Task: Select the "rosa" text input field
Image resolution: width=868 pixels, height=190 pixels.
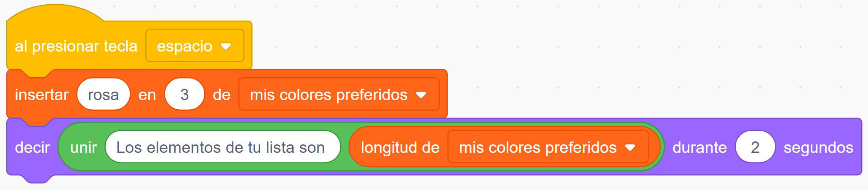Action: [103, 95]
